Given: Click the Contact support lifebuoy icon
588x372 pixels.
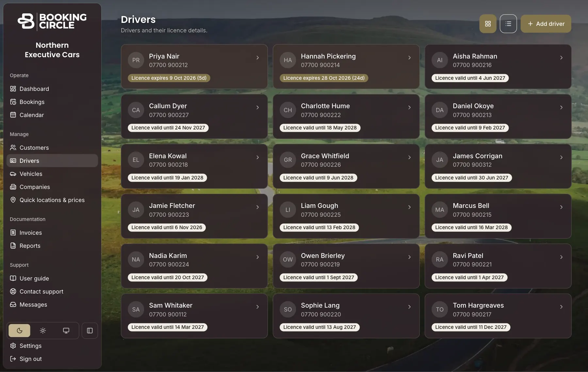Looking at the screenshot, I should pyautogui.click(x=13, y=291).
